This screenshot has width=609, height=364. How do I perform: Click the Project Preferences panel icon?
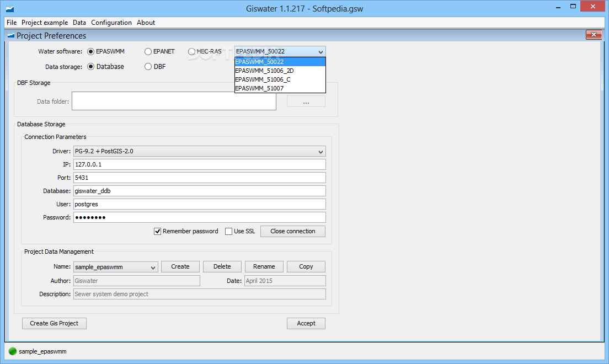pos(11,36)
